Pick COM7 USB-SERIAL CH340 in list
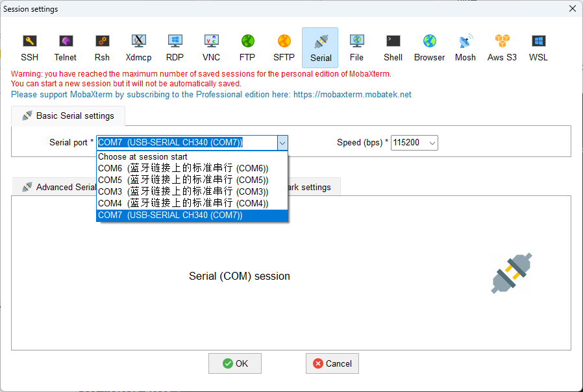 coord(192,215)
